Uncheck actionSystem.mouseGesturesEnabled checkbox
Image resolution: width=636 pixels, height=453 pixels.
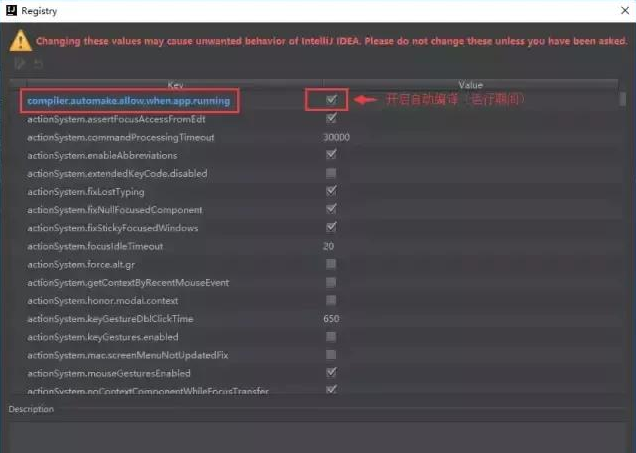331,373
